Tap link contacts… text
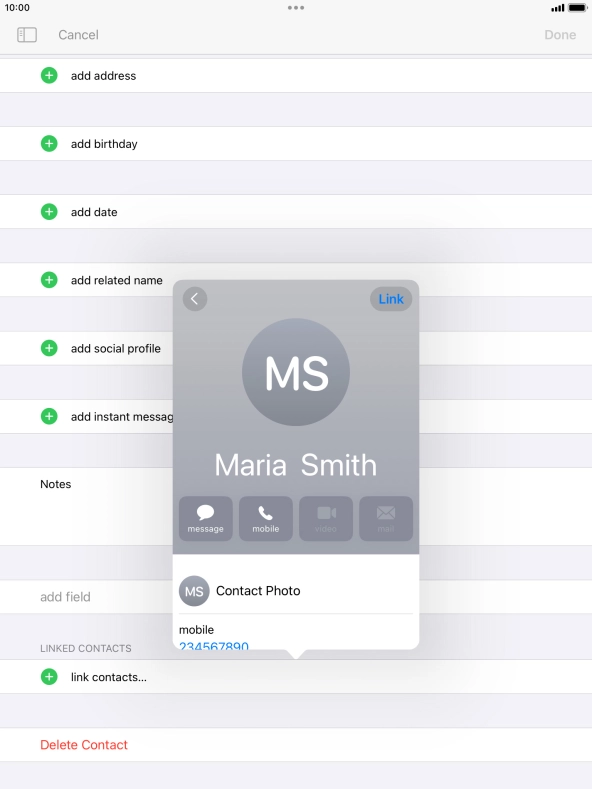This screenshot has height=789, width=592. pyautogui.click(x=109, y=677)
